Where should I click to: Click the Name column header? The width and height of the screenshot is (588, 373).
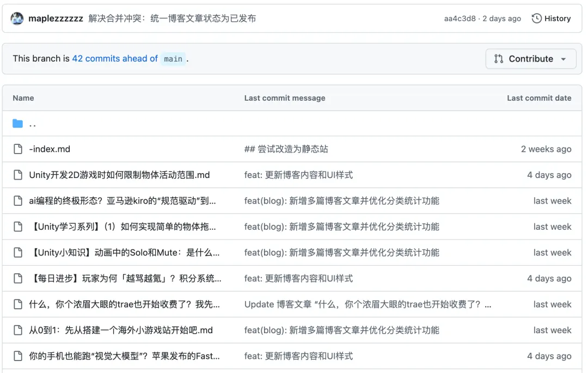(23, 98)
